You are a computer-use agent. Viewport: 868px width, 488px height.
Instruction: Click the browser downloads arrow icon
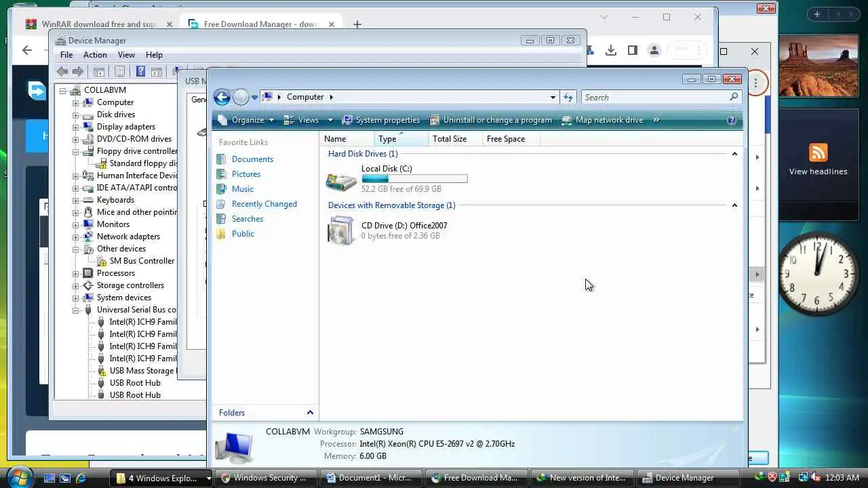click(611, 50)
